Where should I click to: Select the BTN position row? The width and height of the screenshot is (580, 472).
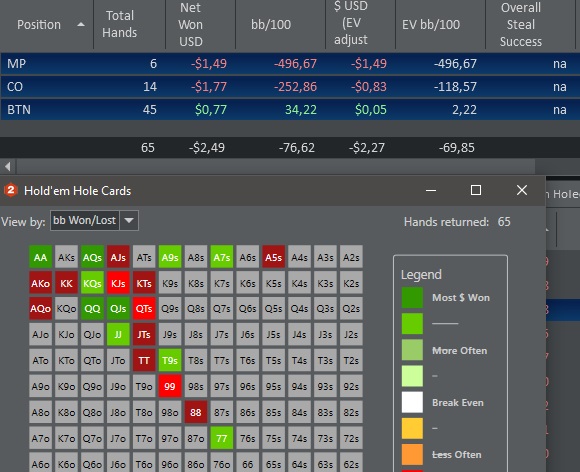pyautogui.click(x=290, y=109)
